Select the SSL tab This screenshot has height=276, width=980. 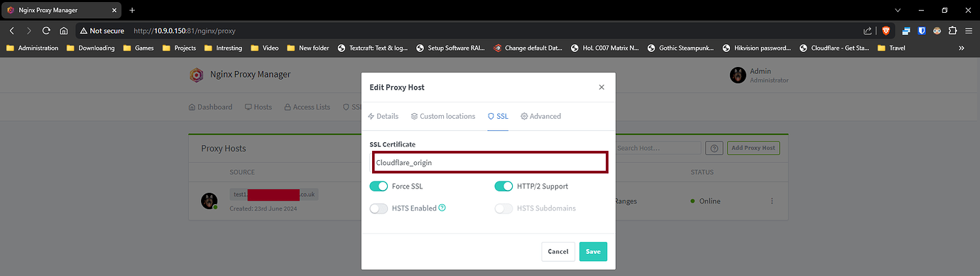click(498, 116)
